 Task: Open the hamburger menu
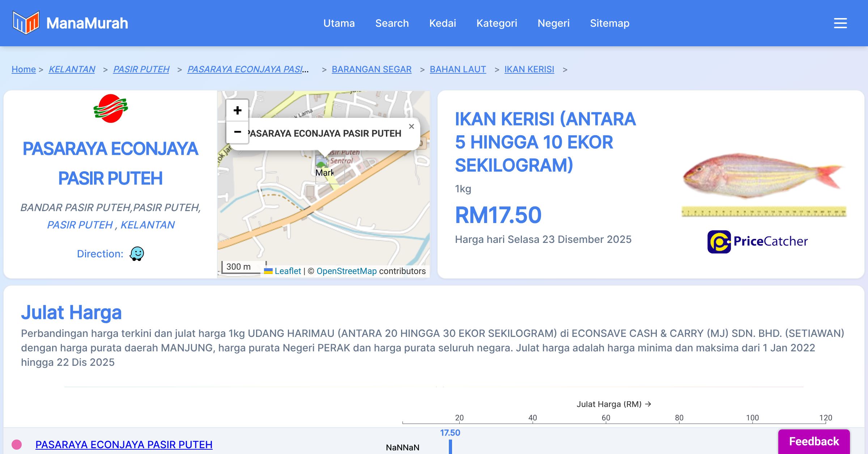[840, 23]
